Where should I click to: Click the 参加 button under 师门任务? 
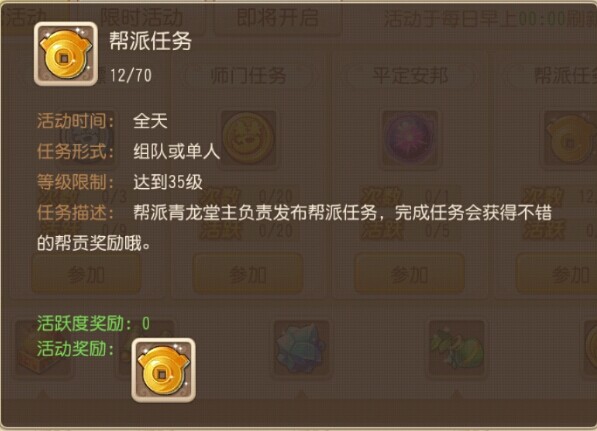click(x=248, y=275)
